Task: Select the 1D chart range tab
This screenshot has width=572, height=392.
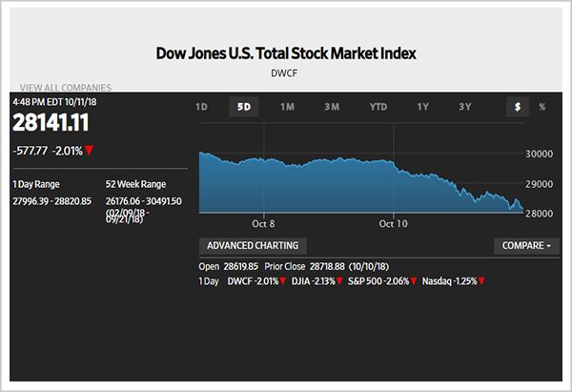Action: tap(201, 107)
